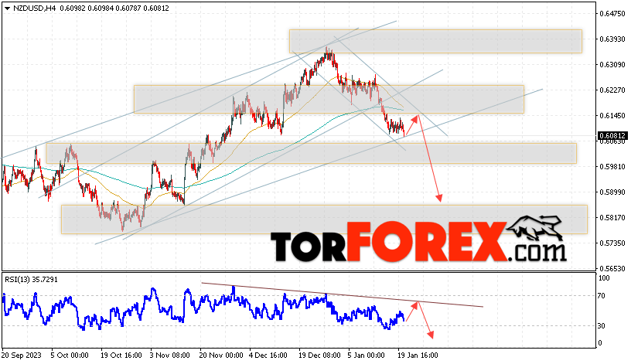Select the current price tag 0.60812

pyautogui.click(x=612, y=136)
